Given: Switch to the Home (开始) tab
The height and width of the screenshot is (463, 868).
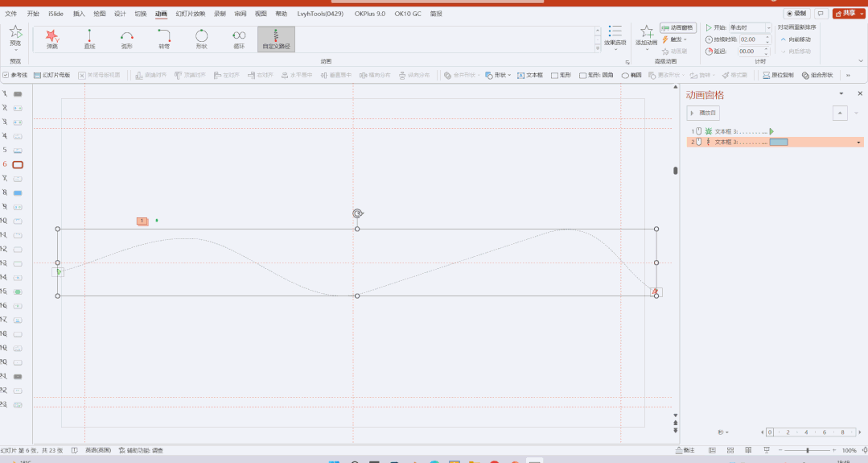Looking at the screenshot, I should 33,14.
